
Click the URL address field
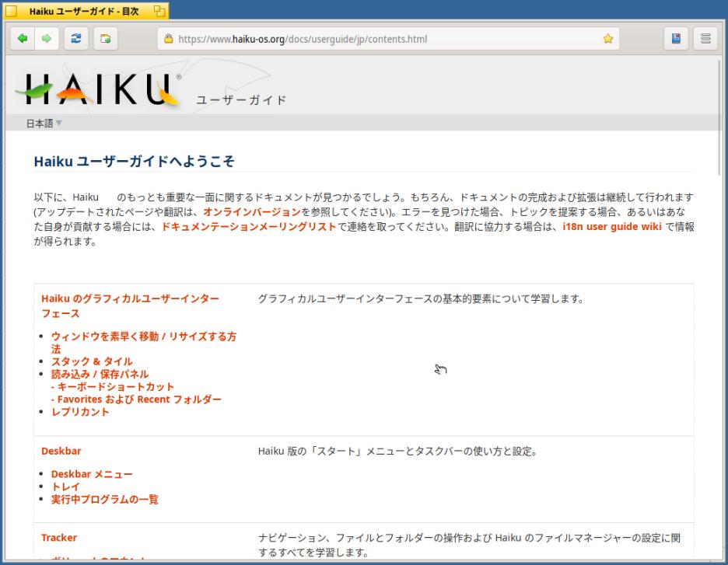pos(387,39)
